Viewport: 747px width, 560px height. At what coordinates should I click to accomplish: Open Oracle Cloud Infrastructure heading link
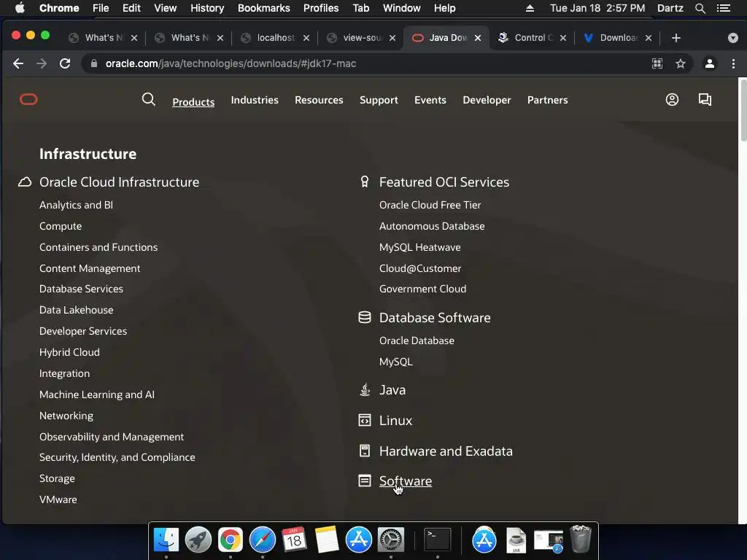pos(119,182)
